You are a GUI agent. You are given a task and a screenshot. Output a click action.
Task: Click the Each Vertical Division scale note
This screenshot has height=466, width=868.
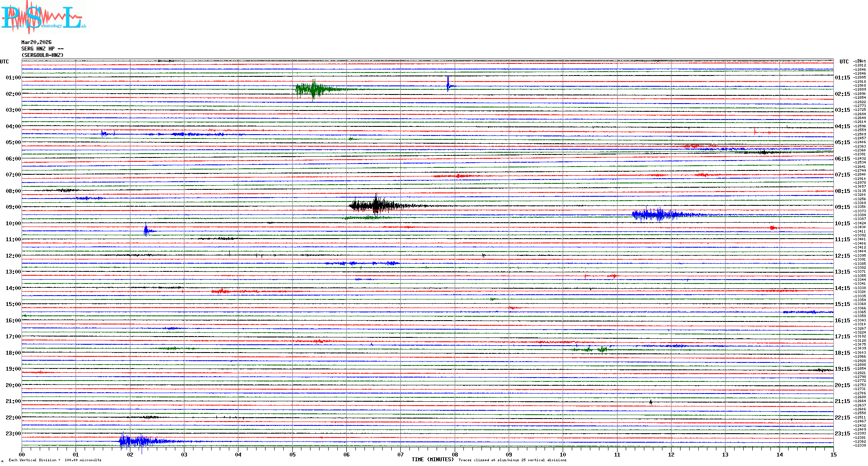55,460
